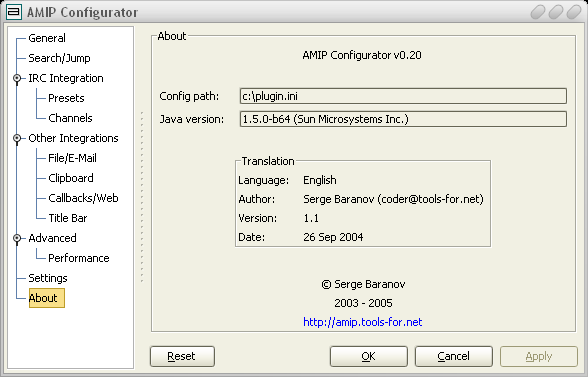Open the File/E-Mail page
The width and height of the screenshot is (588, 377).
pyautogui.click(x=72, y=158)
